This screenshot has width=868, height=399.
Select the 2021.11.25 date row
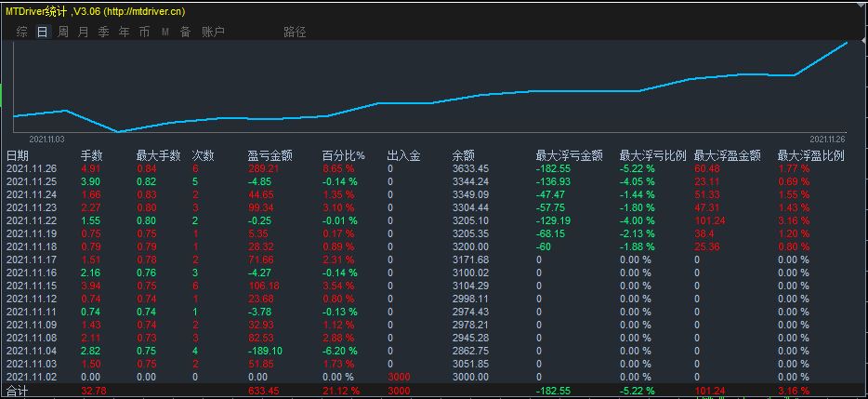coord(32,181)
